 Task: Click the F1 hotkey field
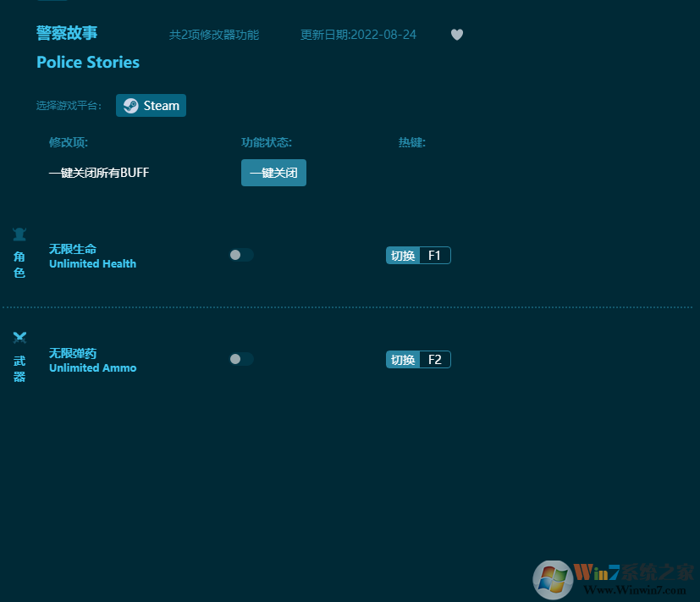coord(435,256)
